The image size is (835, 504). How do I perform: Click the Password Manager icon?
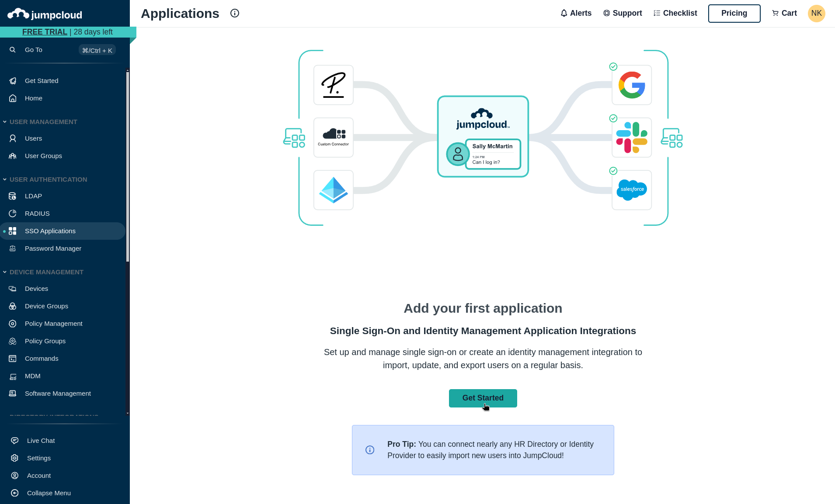click(12, 248)
